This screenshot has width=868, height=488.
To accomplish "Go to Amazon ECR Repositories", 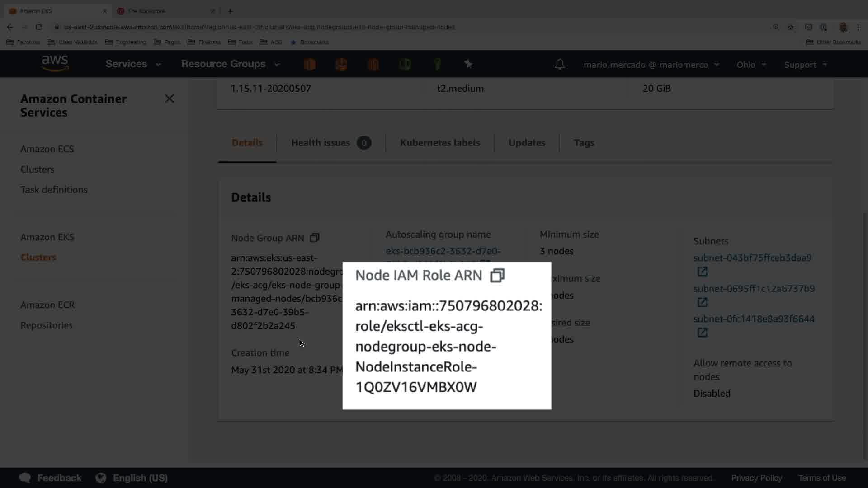I will [x=47, y=325].
